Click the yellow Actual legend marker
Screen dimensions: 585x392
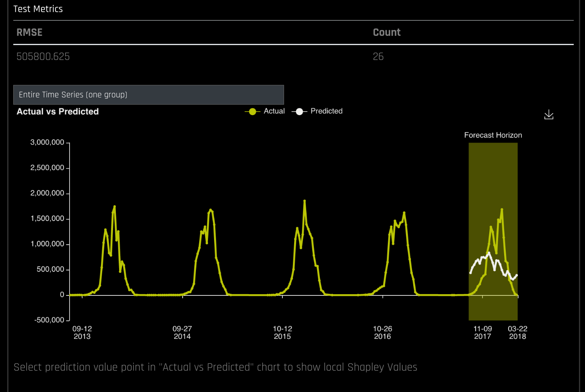point(253,111)
